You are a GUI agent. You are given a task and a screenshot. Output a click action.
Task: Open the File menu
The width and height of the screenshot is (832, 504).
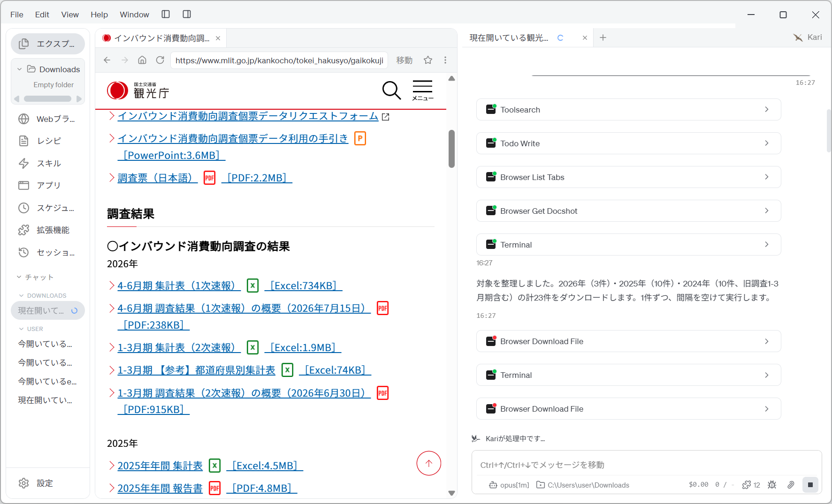click(17, 15)
